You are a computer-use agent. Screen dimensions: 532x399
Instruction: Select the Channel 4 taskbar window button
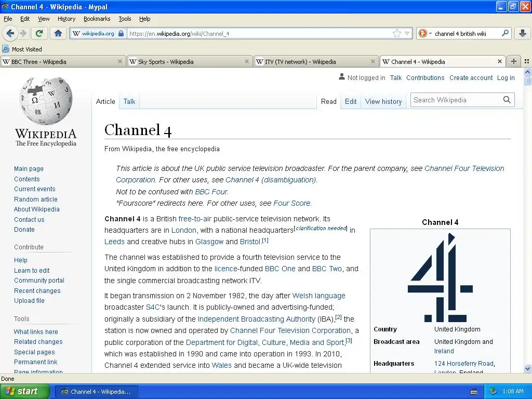click(96, 392)
